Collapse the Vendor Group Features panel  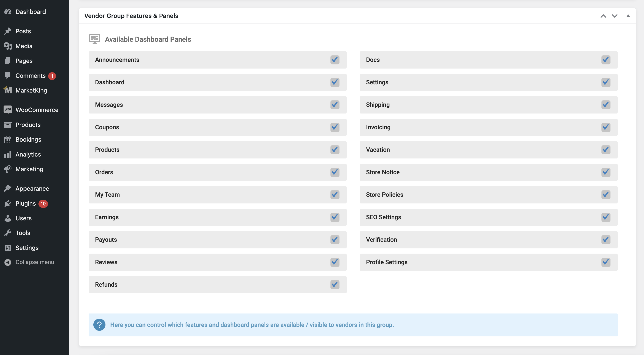[628, 16]
